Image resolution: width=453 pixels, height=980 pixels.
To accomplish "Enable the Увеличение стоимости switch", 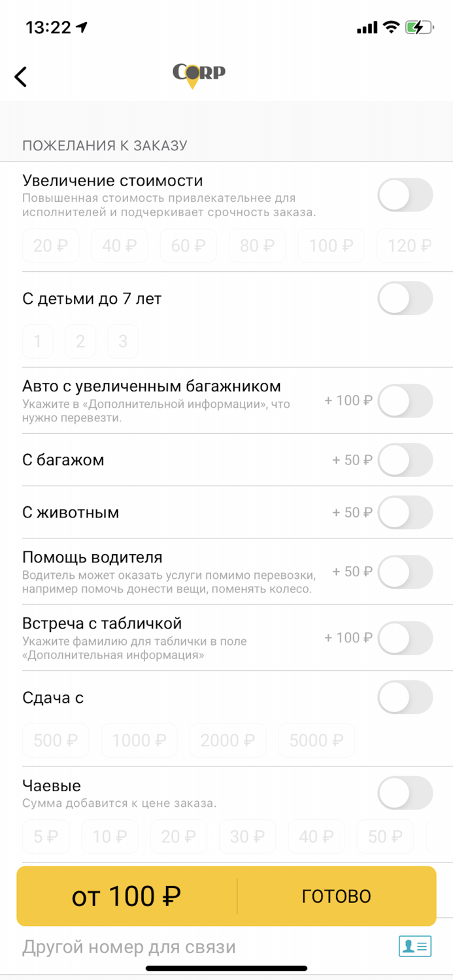I will [x=405, y=195].
